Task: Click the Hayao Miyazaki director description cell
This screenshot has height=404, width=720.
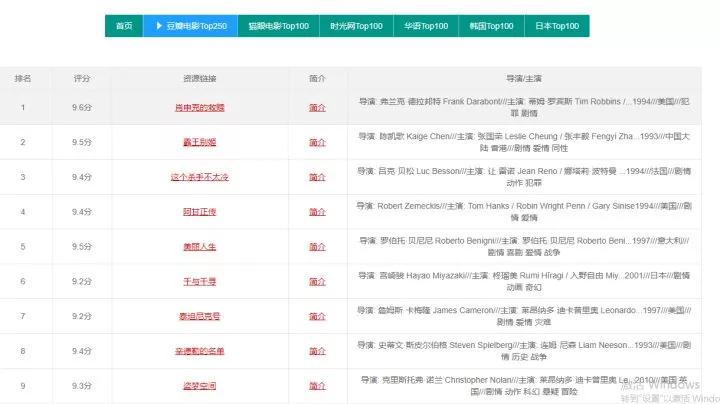Action: click(524, 281)
